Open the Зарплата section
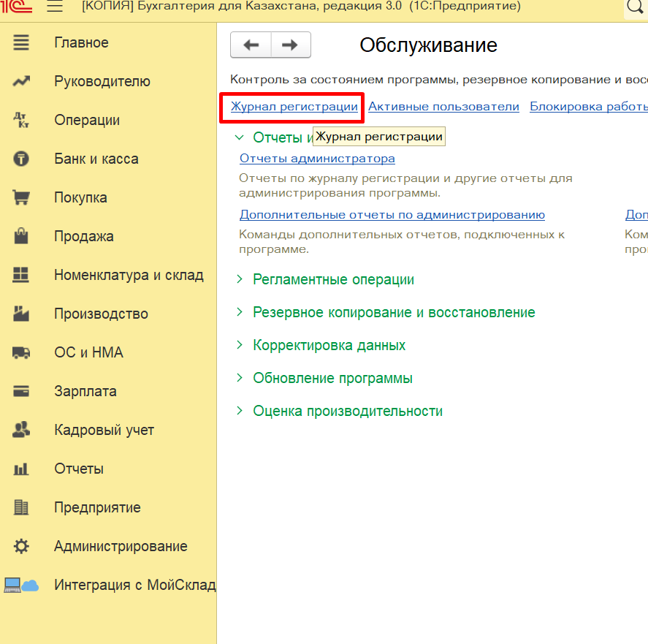The height and width of the screenshot is (644, 648). point(85,391)
